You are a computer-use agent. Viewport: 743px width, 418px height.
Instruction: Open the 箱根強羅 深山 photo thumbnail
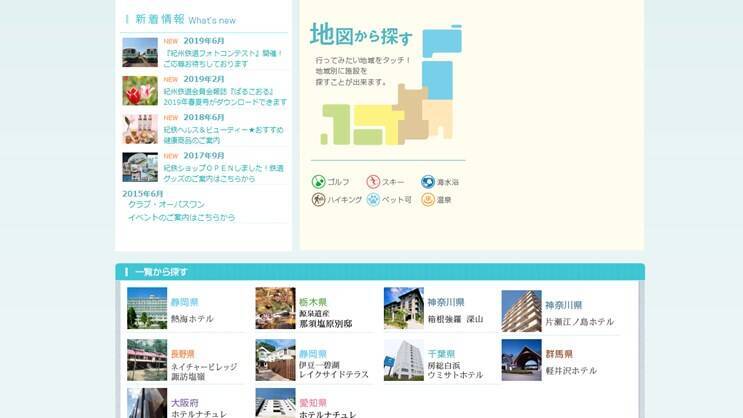(x=404, y=308)
